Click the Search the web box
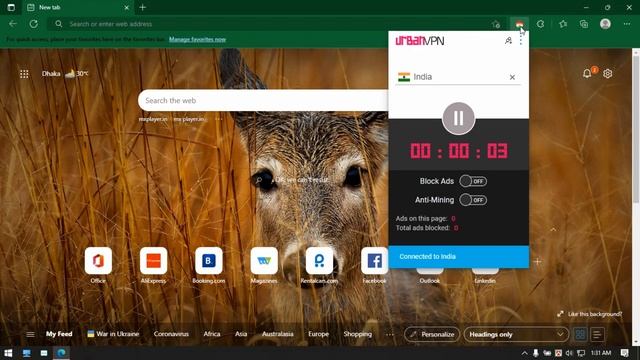The height and width of the screenshot is (360, 640). [263, 100]
